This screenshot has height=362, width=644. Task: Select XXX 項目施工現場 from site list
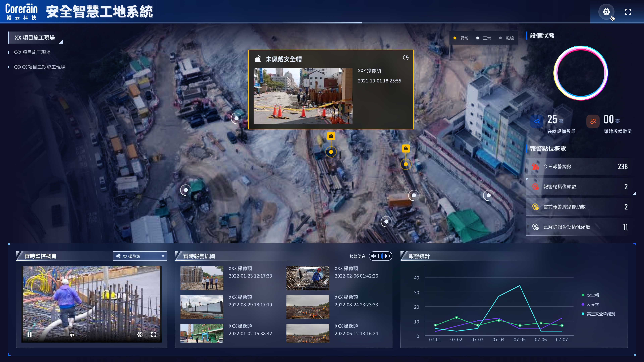[32, 52]
